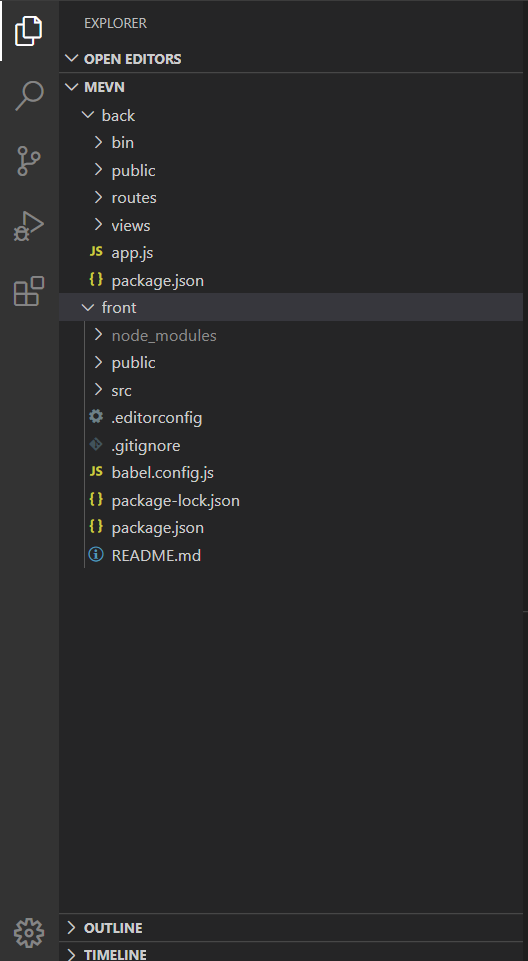Open the Search view icon
528x961 pixels.
[x=29, y=96]
